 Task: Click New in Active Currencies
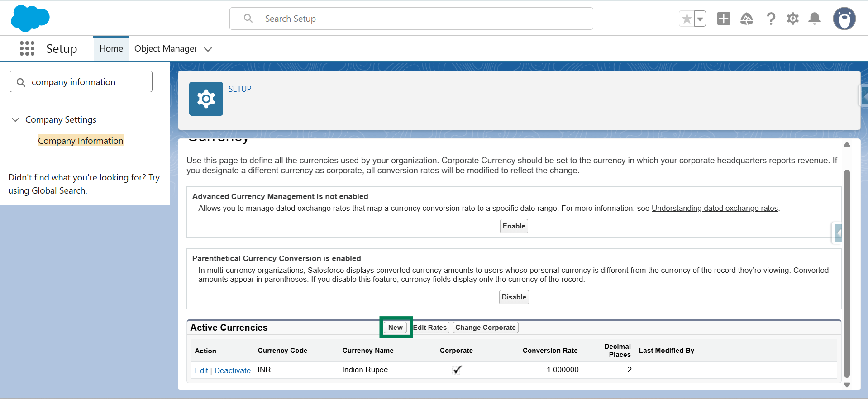coord(395,328)
